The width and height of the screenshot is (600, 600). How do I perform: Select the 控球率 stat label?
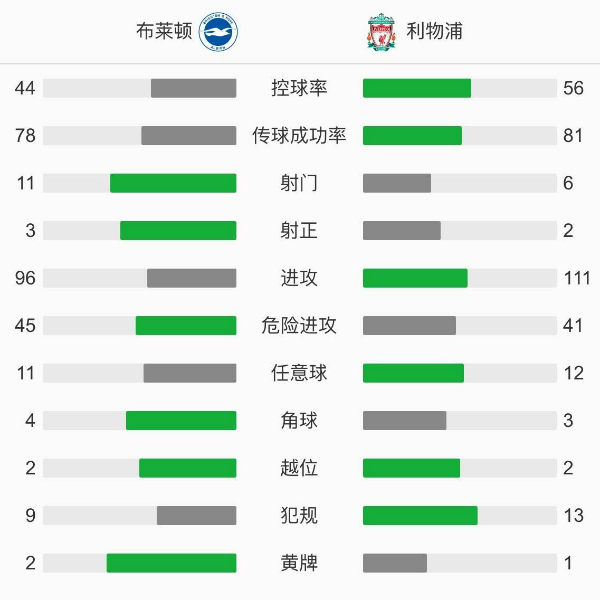pos(299,88)
